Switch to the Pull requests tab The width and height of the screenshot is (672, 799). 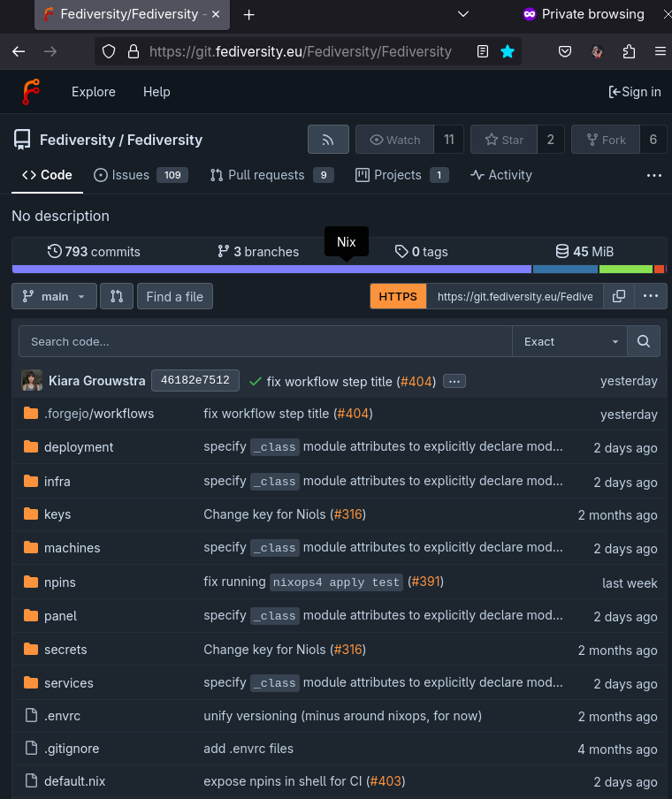(271, 175)
